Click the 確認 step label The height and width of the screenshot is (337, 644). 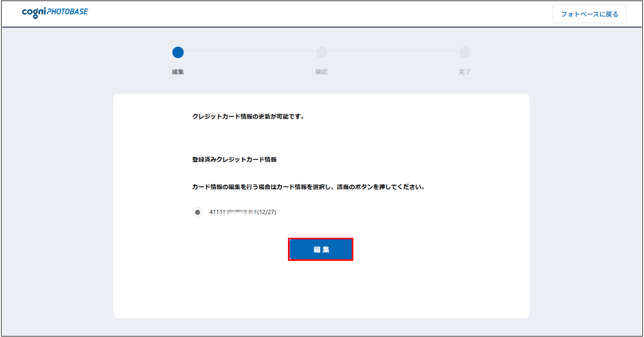tap(321, 72)
